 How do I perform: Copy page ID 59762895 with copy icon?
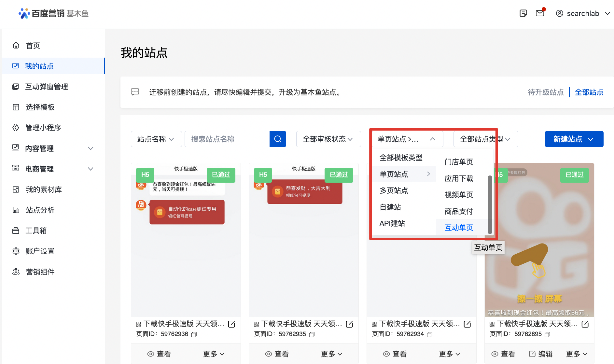(x=547, y=334)
